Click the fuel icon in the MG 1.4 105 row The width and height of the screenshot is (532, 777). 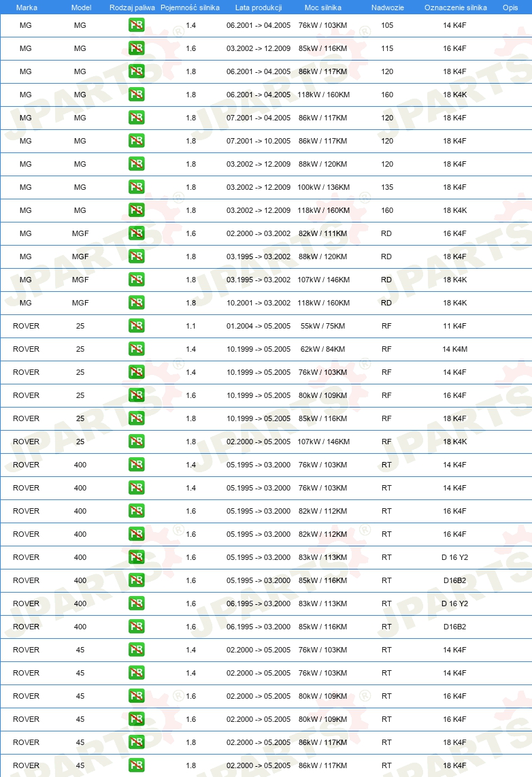tap(136, 24)
